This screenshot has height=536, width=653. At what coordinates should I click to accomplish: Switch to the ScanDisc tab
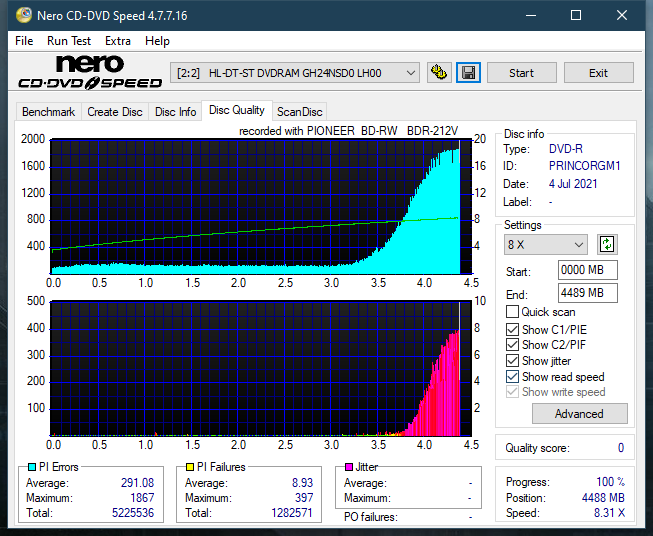299,112
